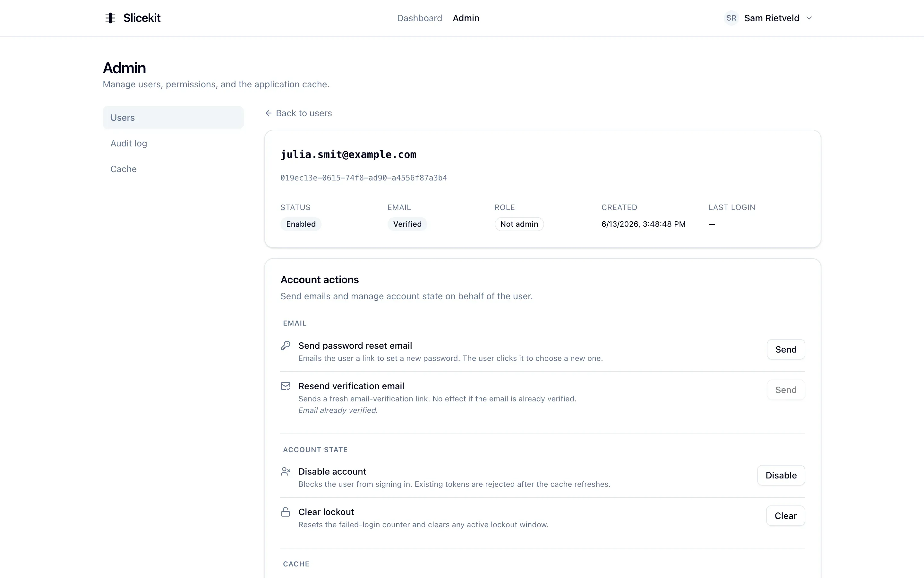Go back via the Back to users link

coord(299,113)
